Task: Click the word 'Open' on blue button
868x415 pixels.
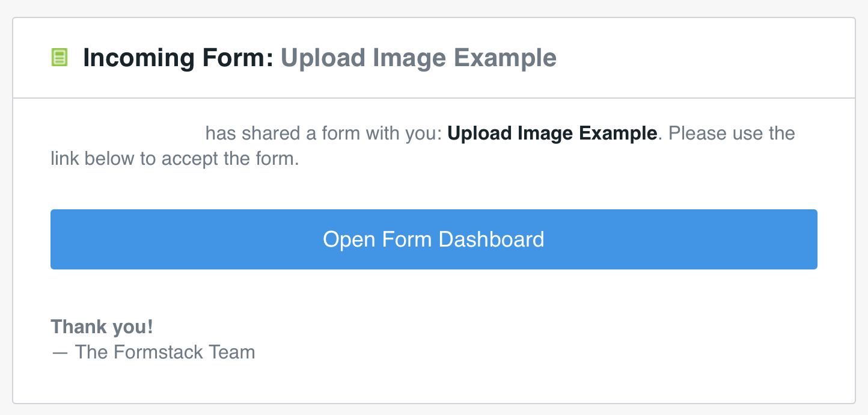Action: (343, 239)
